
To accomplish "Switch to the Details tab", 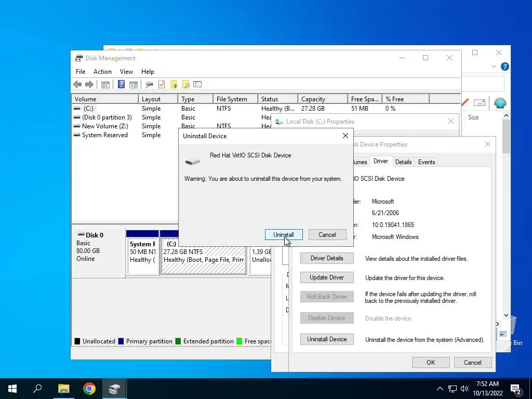I will tap(403, 162).
